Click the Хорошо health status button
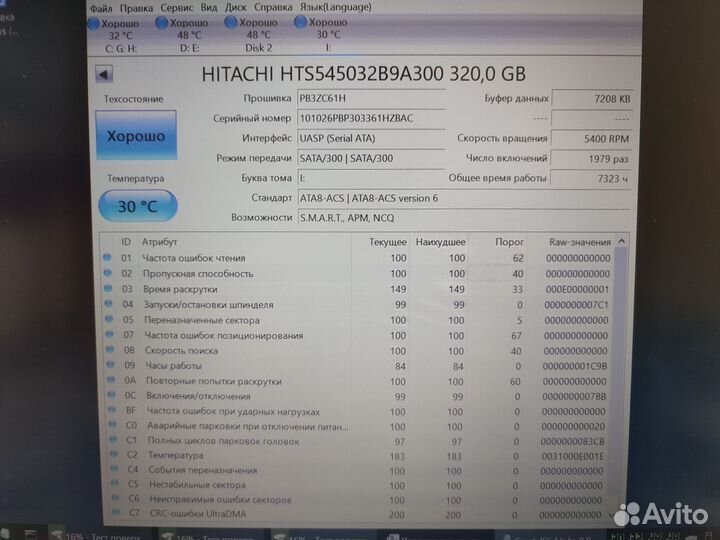 136,135
